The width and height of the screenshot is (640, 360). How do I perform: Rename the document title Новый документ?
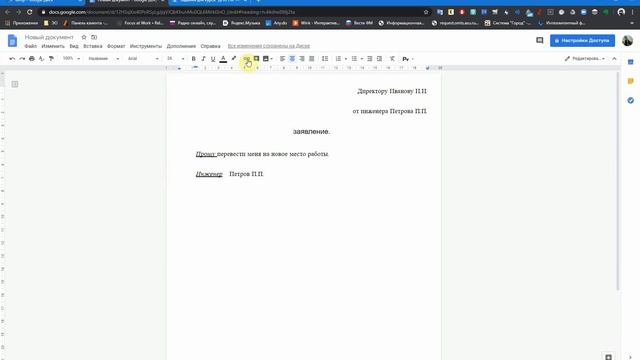click(49, 37)
